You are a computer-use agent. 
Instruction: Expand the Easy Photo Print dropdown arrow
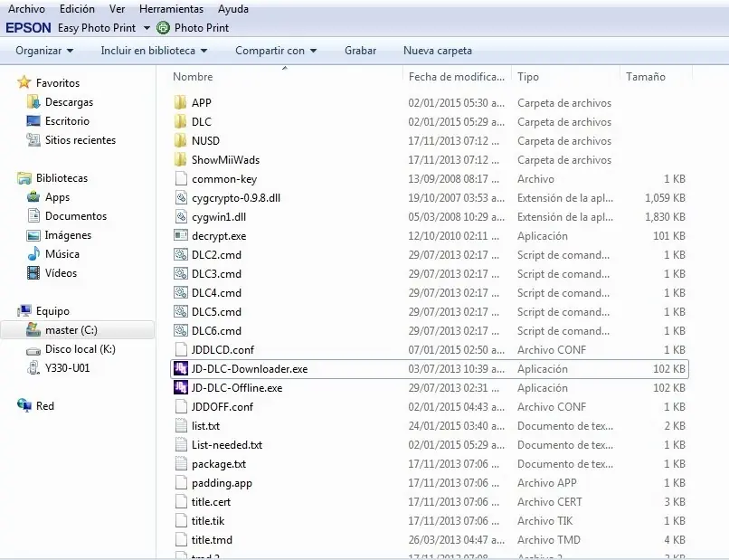(147, 28)
